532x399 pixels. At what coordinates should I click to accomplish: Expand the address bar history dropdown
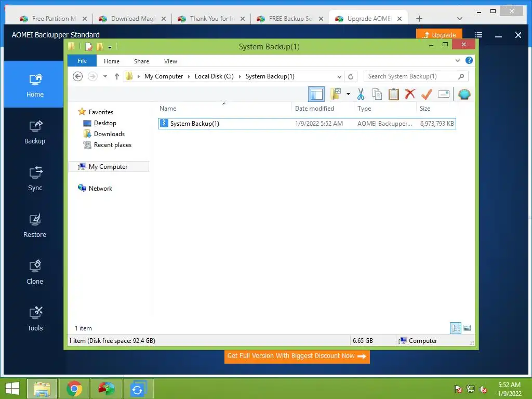tap(339, 76)
